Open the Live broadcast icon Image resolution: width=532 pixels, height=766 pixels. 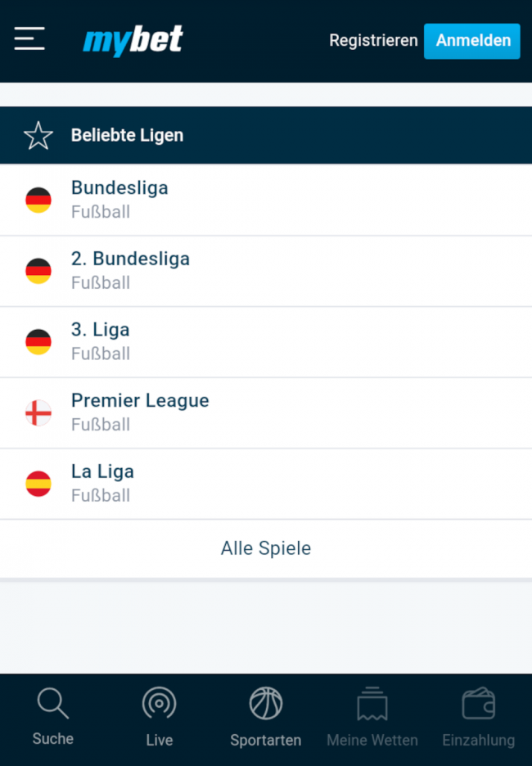159,704
